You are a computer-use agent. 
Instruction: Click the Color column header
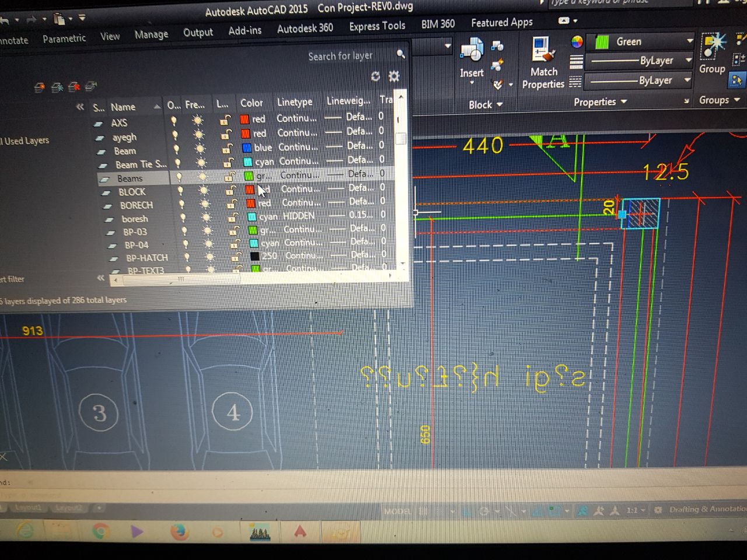[252, 103]
